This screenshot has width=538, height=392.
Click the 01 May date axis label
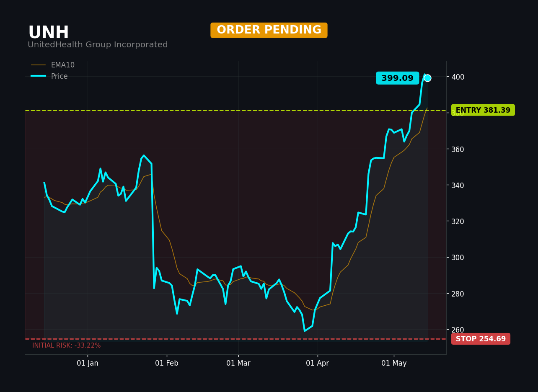click(x=394, y=363)
